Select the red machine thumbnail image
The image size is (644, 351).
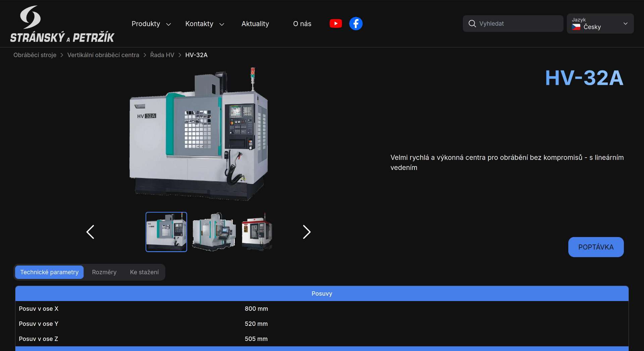click(258, 232)
